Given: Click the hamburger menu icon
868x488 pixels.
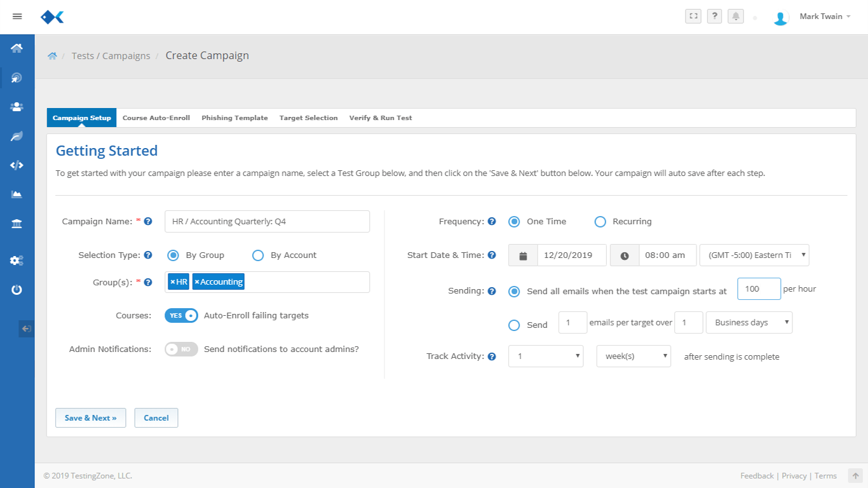Looking at the screenshot, I should point(17,17).
